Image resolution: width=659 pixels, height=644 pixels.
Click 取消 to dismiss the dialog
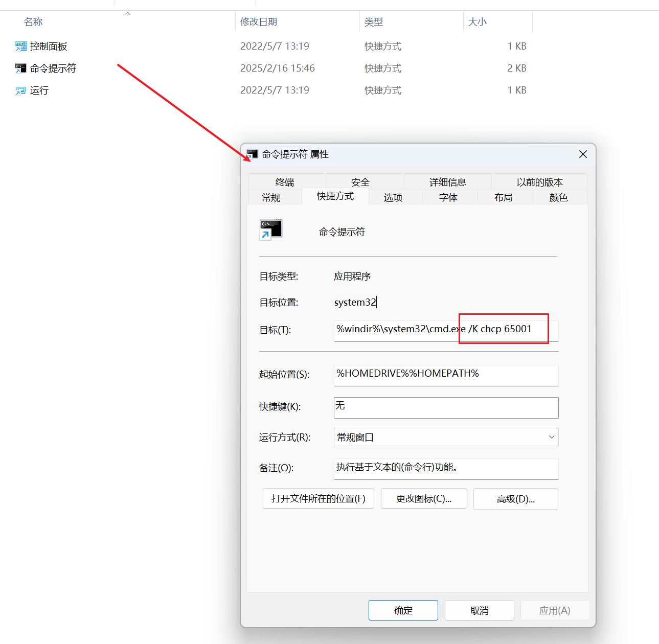(479, 610)
